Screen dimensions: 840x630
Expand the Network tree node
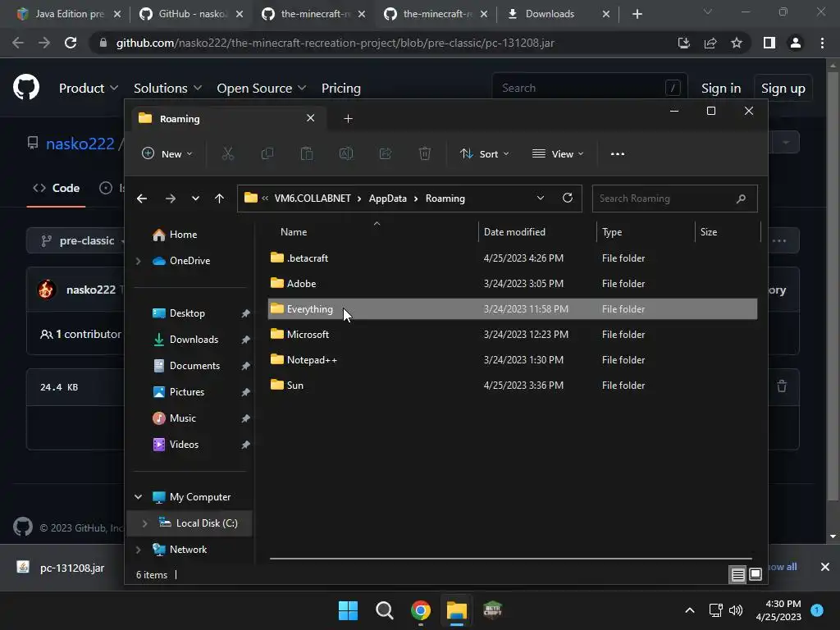[x=138, y=550]
